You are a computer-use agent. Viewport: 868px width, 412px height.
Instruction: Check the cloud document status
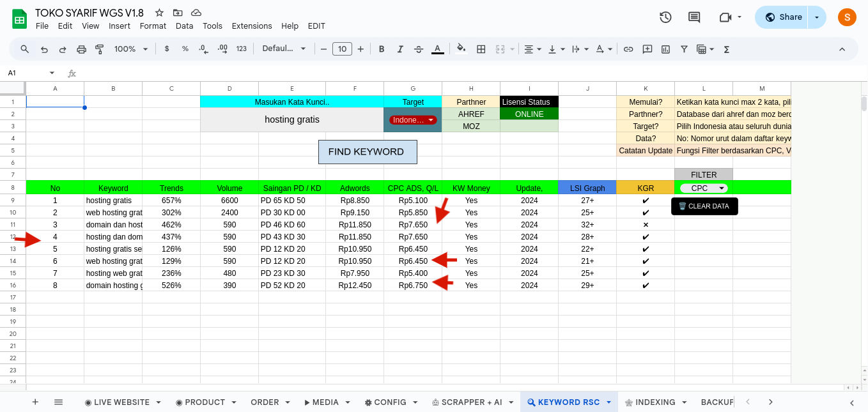(196, 13)
